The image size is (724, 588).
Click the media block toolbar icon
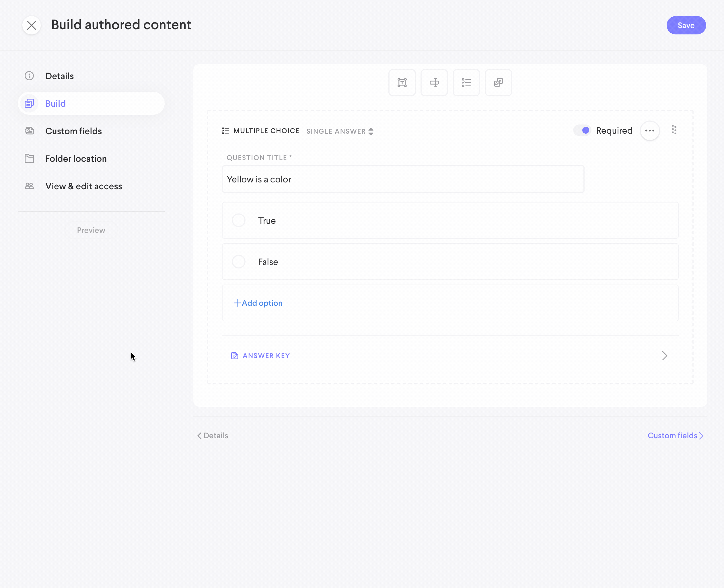point(498,83)
